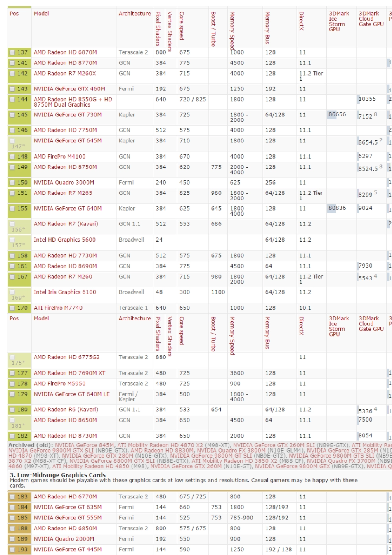Select the checkbox for position 170
The width and height of the screenshot is (392, 555).
pyautogui.click(x=12, y=308)
